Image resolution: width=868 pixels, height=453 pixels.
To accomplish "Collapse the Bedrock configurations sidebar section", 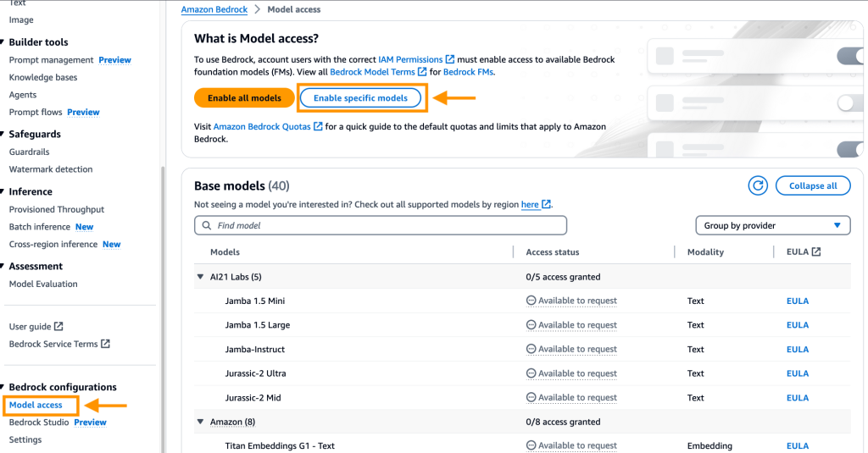I will coord(3,388).
